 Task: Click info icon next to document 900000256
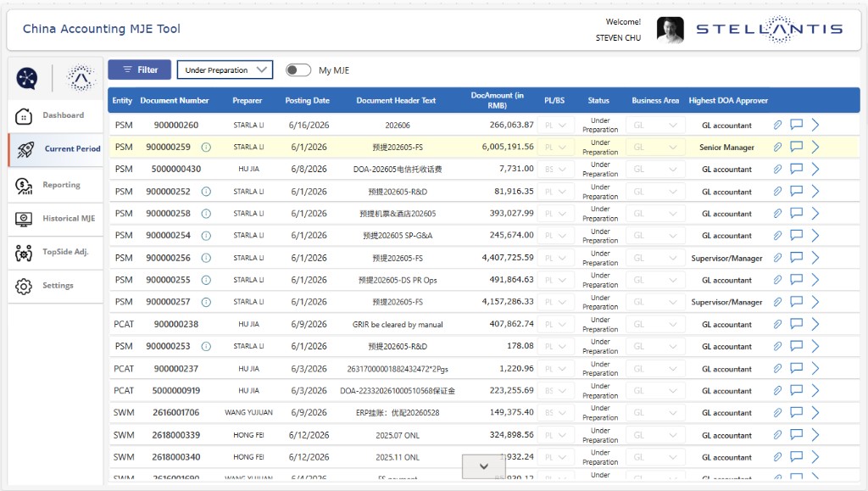tap(206, 258)
